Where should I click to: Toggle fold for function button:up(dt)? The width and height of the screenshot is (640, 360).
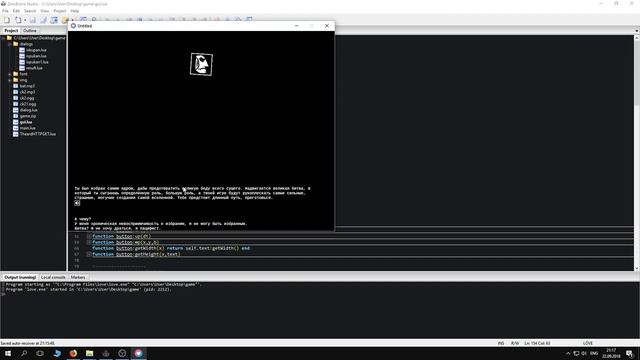89,236
